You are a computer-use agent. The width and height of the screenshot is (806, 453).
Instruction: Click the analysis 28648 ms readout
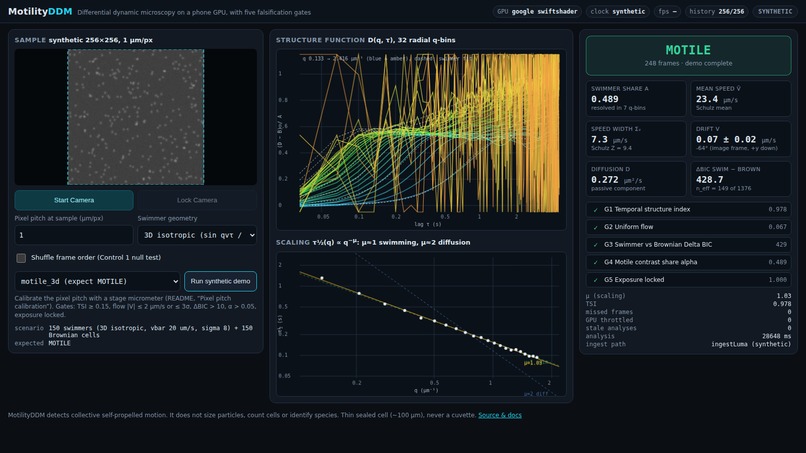[688, 336]
